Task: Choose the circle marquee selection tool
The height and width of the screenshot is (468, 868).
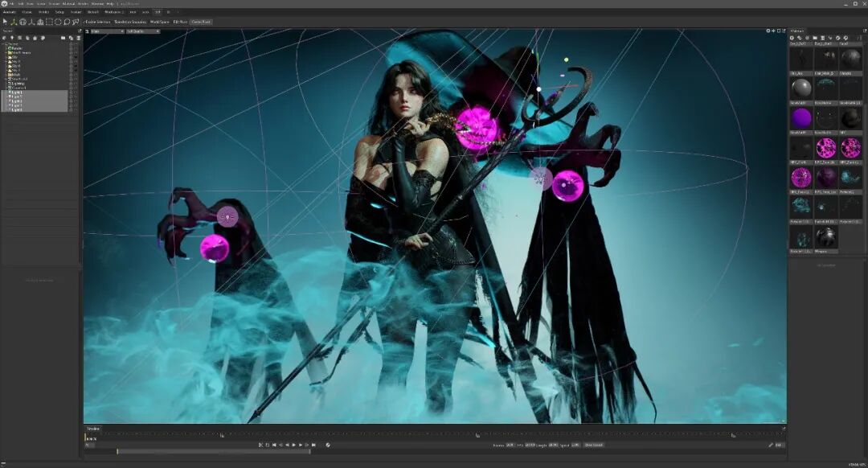Action: coord(58,22)
